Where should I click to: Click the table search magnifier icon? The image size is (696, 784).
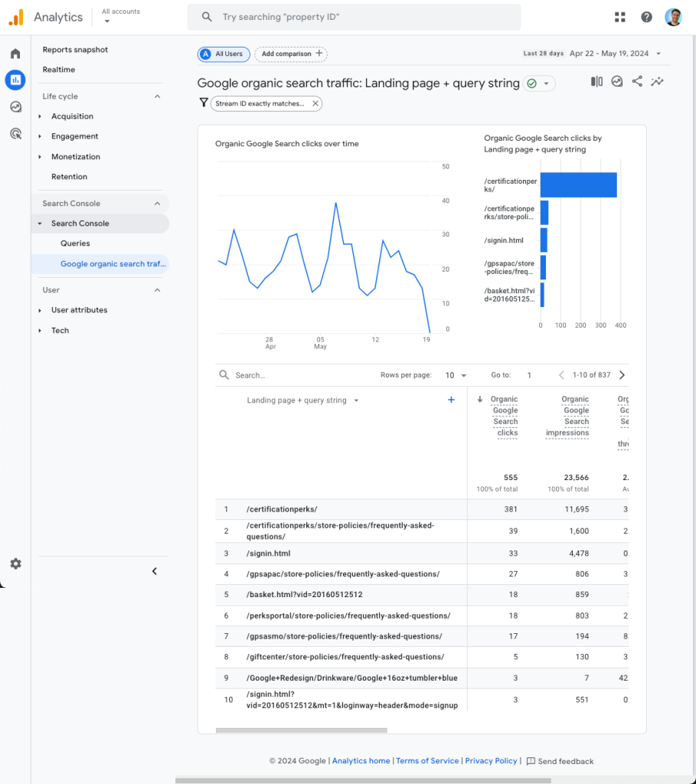pyautogui.click(x=224, y=375)
